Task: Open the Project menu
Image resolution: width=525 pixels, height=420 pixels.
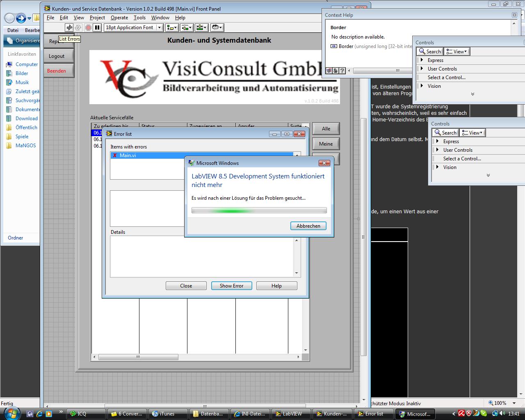Action: (x=97, y=18)
